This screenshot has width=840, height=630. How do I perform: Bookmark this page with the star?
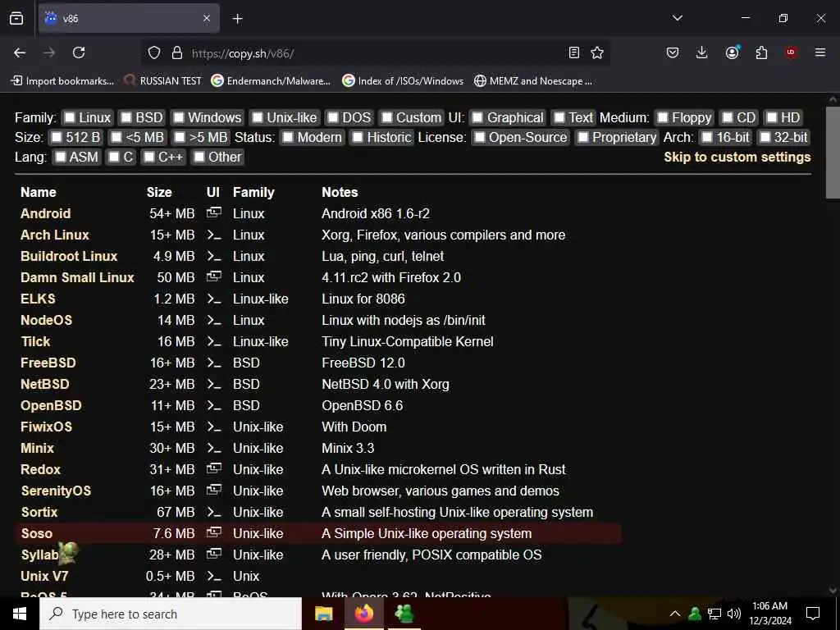[597, 52]
